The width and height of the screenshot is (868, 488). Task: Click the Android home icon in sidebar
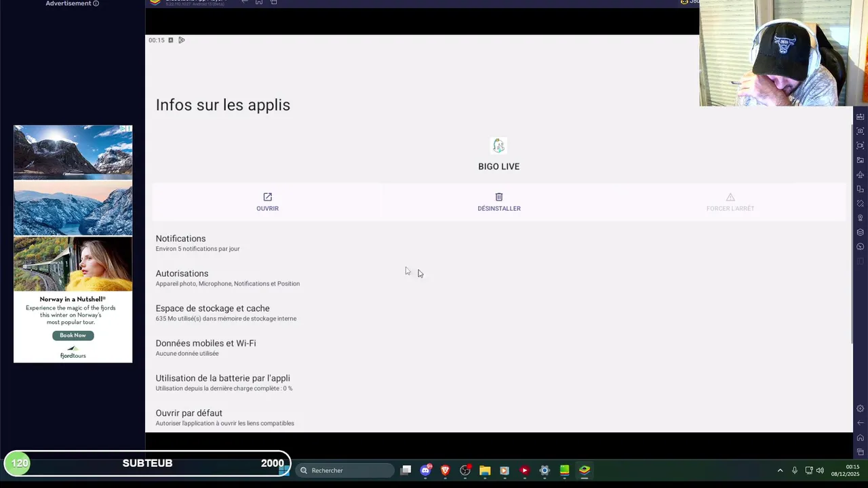[x=860, y=438]
